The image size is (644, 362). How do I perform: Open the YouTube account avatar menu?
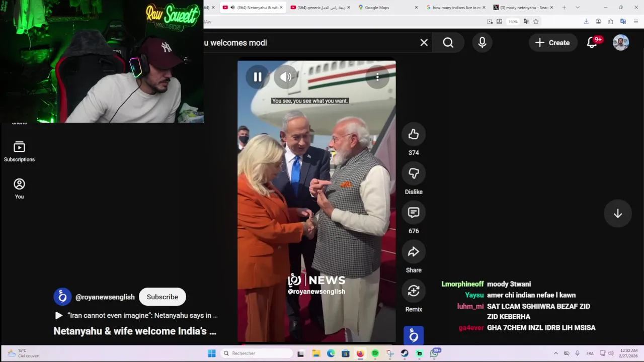621,43
